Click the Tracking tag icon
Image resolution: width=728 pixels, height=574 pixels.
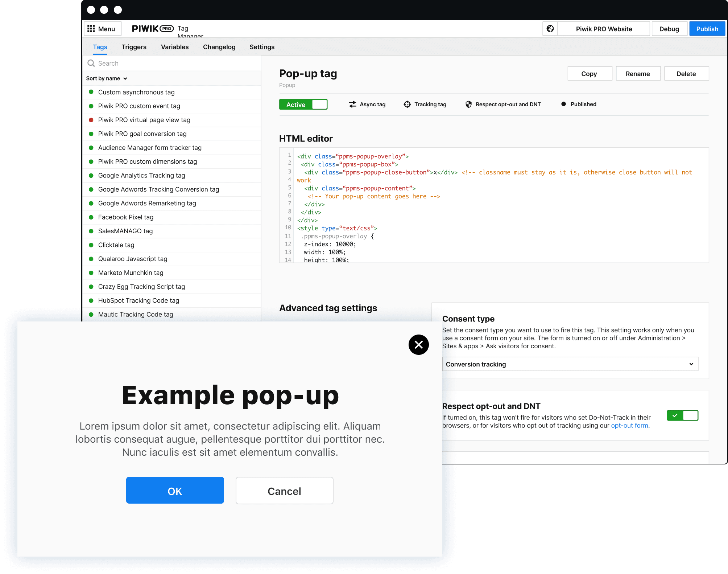[408, 104]
